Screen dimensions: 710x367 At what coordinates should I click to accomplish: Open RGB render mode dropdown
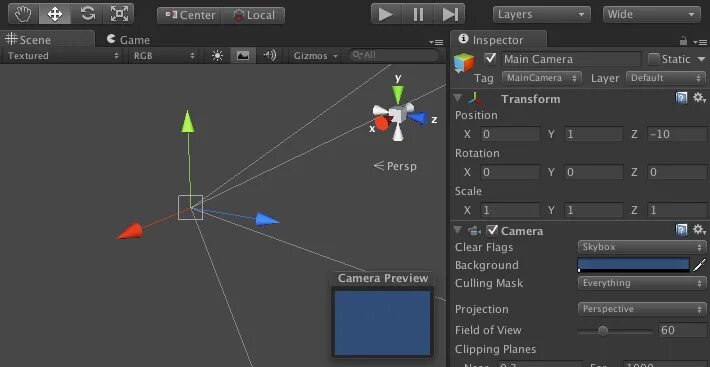coord(164,56)
